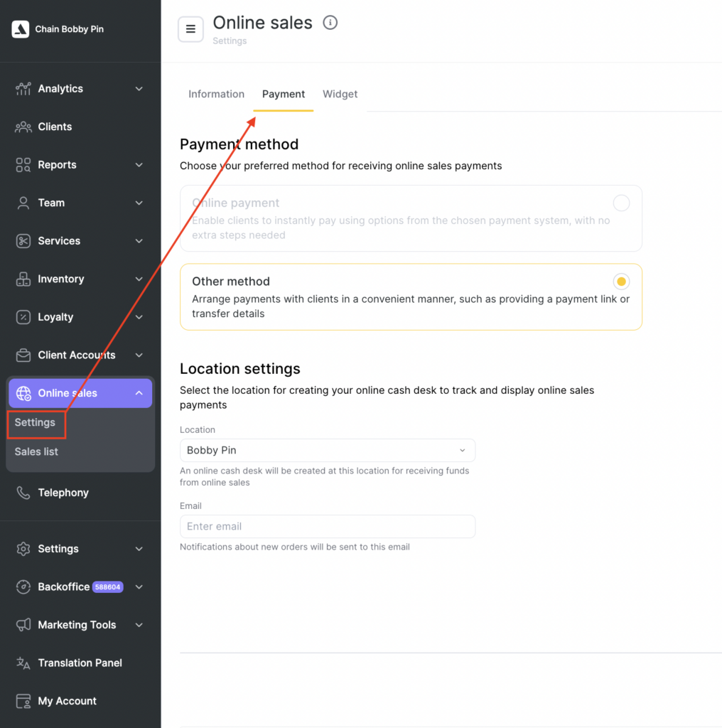Open Clients via the people icon

tap(23, 127)
